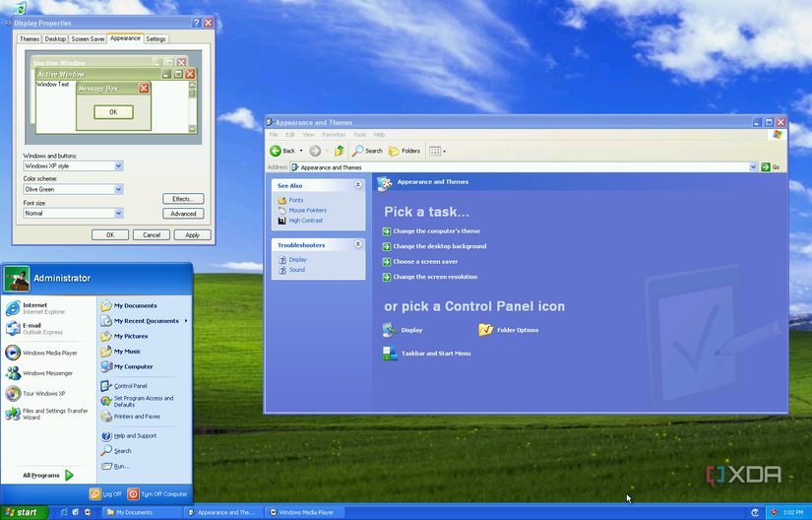The width and height of the screenshot is (812, 520).
Task: Open the Color scheme dropdown
Action: point(118,189)
